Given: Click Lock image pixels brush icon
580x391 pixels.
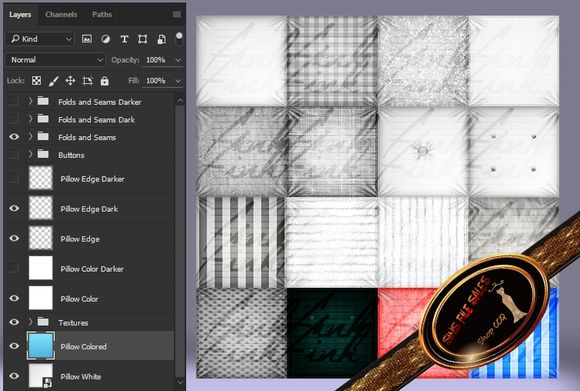Looking at the screenshot, I should point(53,81).
